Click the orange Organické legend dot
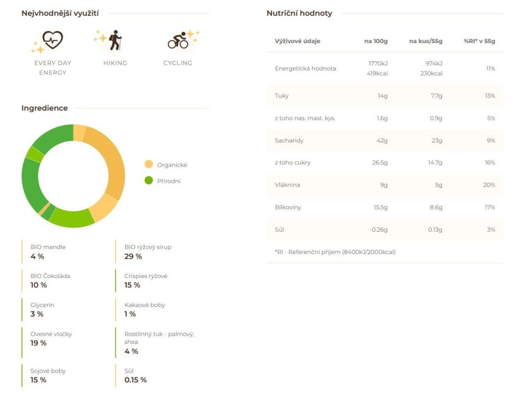The height and width of the screenshot is (399, 532). (x=149, y=165)
